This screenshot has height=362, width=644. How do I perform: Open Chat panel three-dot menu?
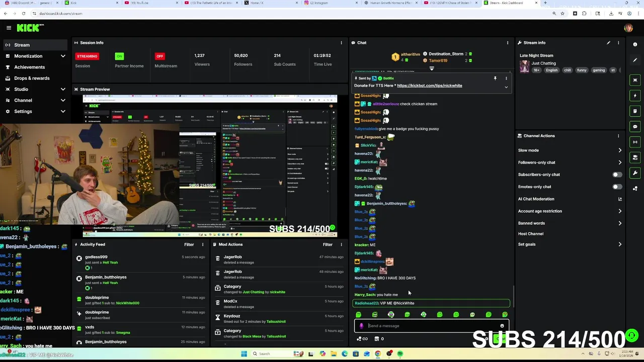[508, 43]
